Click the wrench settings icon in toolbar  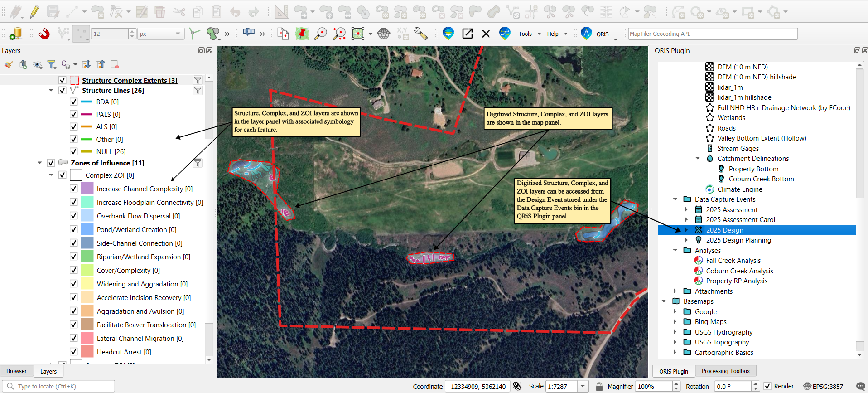click(x=420, y=34)
